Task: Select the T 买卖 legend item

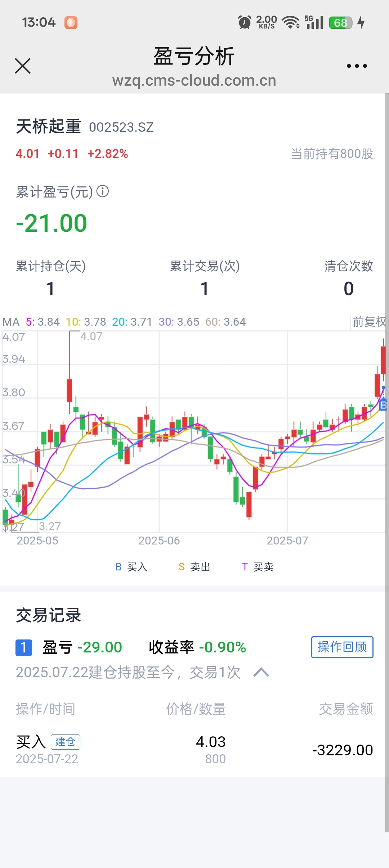Action: point(258,567)
